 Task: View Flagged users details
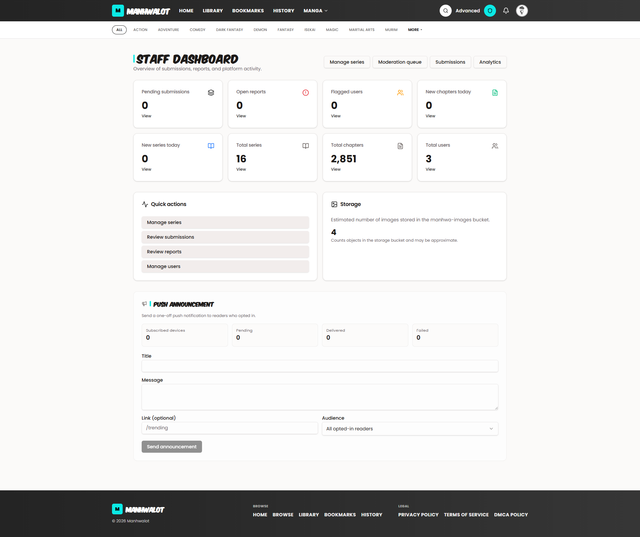[336, 116]
